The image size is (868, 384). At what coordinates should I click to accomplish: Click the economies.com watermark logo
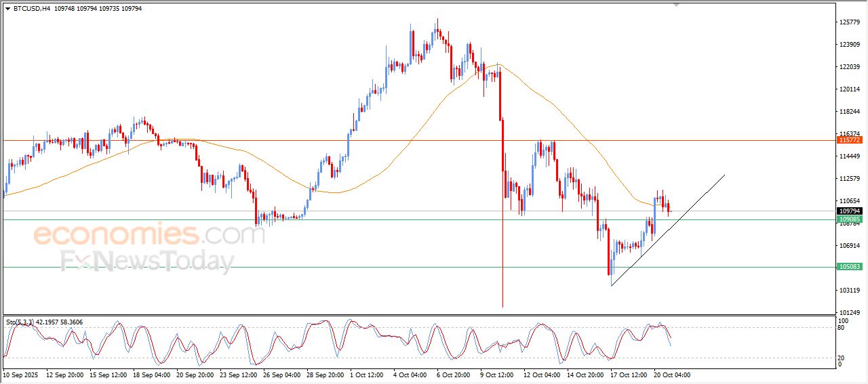point(149,235)
